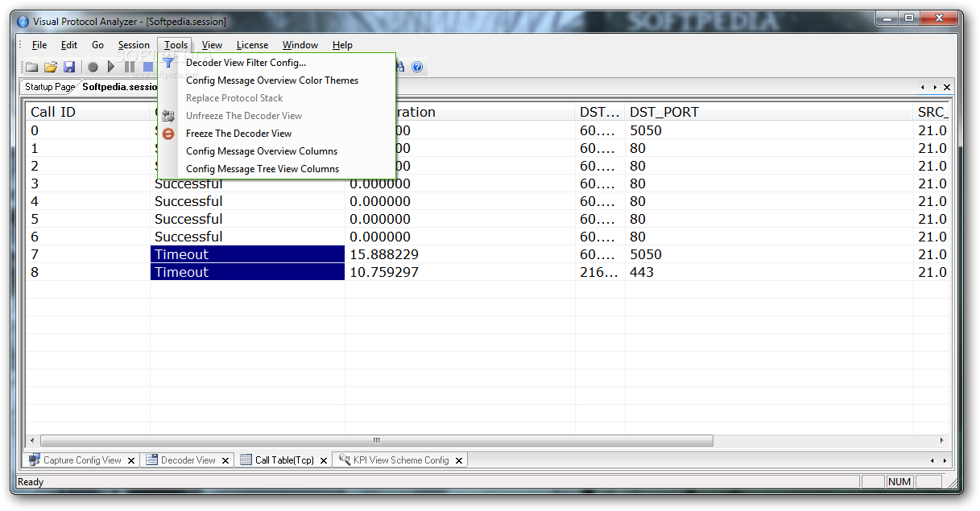Click duration value 15.888229
This screenshot has width=980, height=511.
click(x=384, y=254)
